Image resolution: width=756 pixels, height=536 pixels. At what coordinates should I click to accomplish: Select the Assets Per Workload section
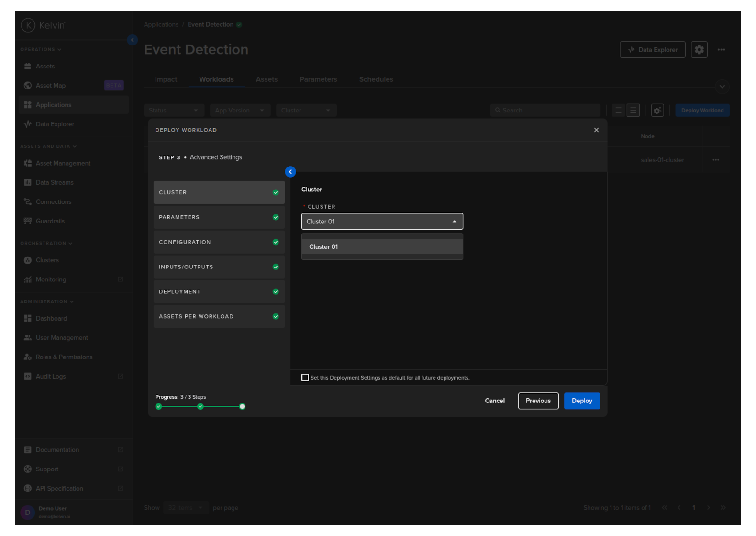click(x=219, y=317)
